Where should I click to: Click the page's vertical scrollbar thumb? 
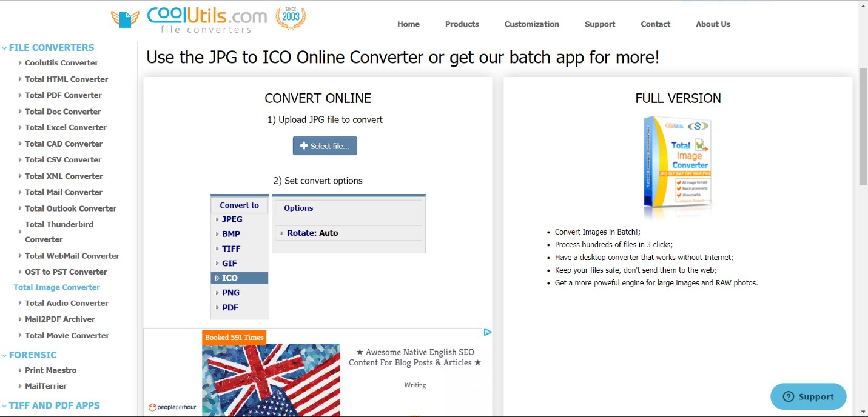pos(863,126)
